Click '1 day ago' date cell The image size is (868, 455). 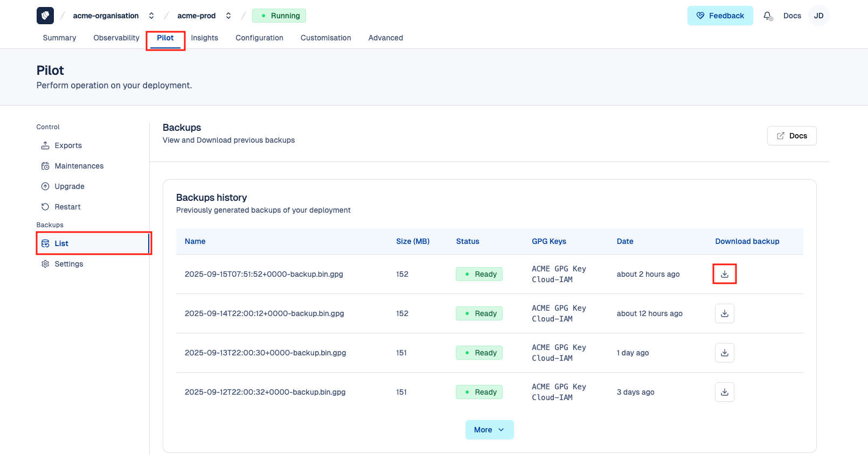(x=633, y=353)
